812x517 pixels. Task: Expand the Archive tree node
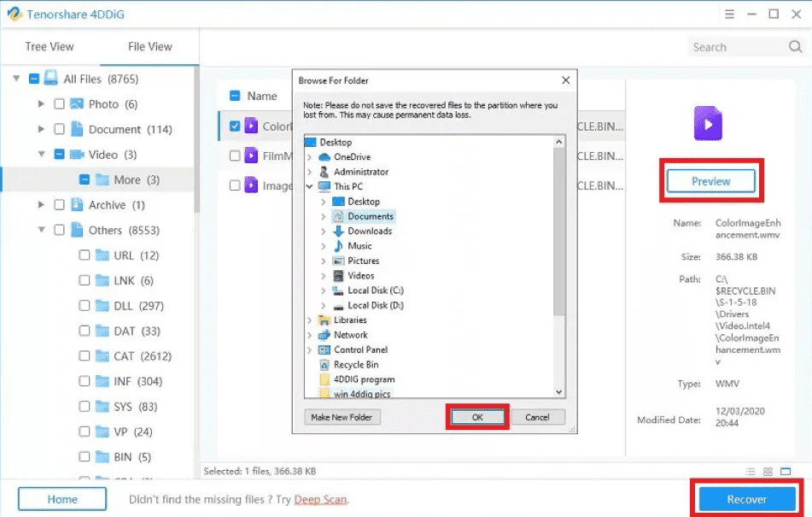click(x=41, y=205)
